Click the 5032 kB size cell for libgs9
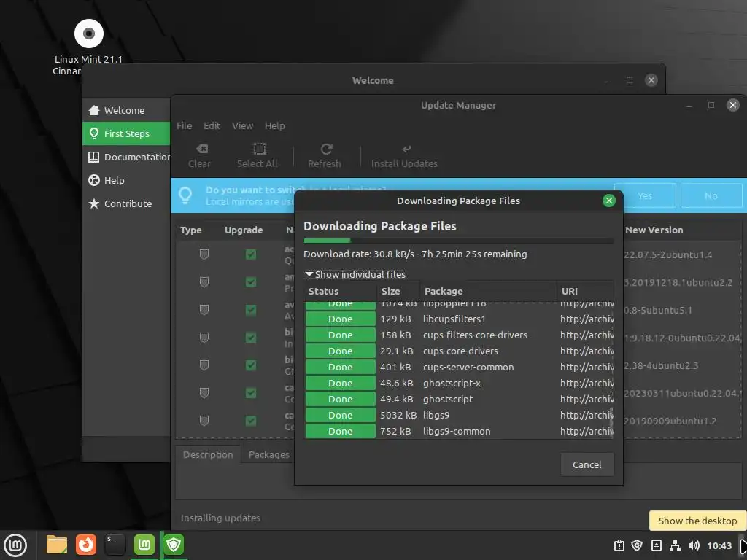The height and width of the screenshot is (560, 747). (398, 415)
